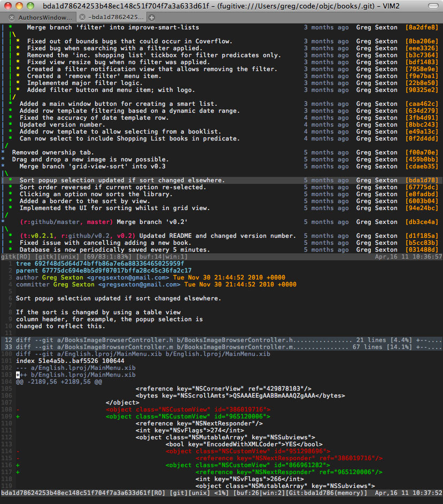Close the AuthorsWindow tab
Image resolution: width=443 pixels, height=504 pixels.
12,17
